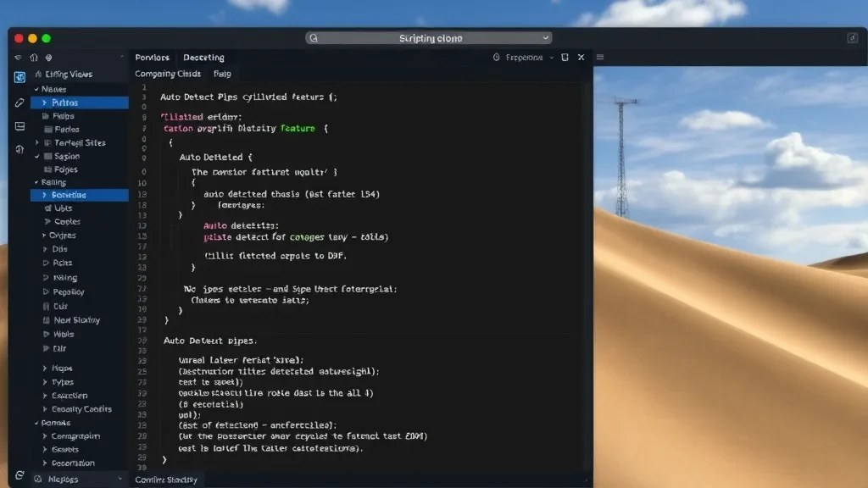Open the home view icon in the sidebar header

[34, 57]
